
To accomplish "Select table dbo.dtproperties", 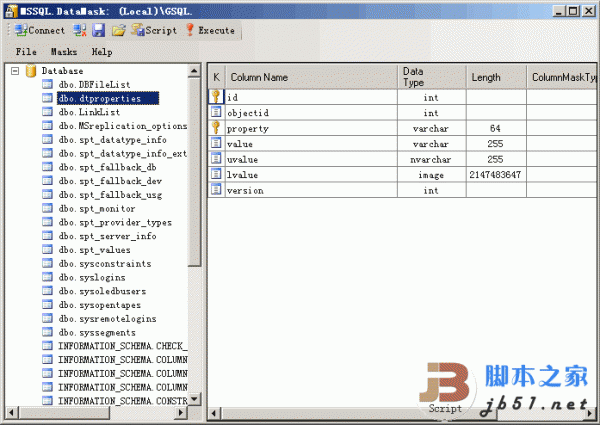I will click(x=108, y=98).
